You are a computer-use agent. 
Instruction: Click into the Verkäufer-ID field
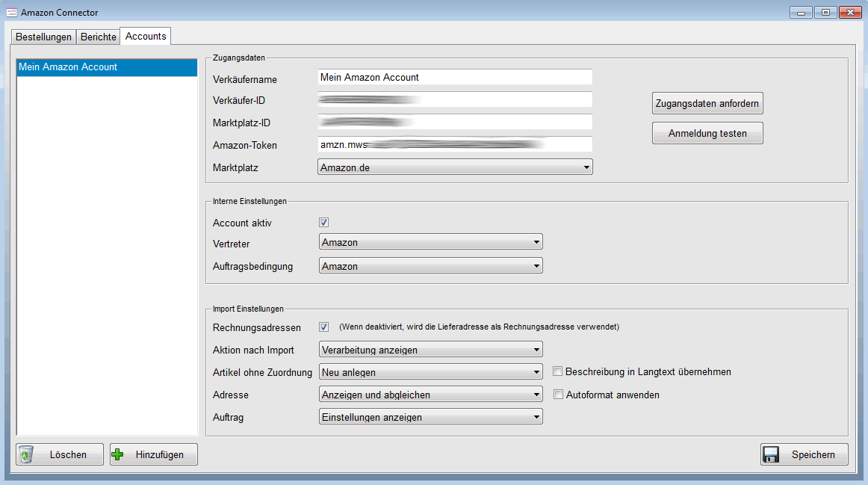[455, 99]
